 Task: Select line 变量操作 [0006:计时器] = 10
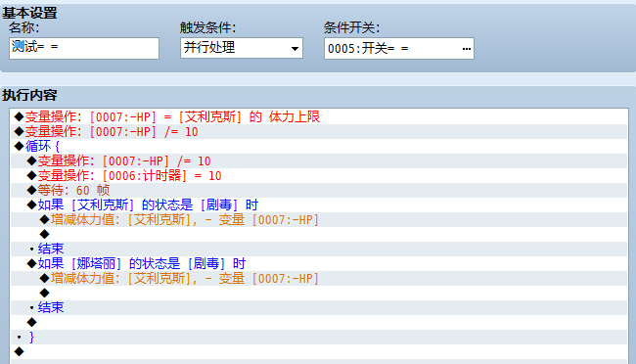coord(318,176)
